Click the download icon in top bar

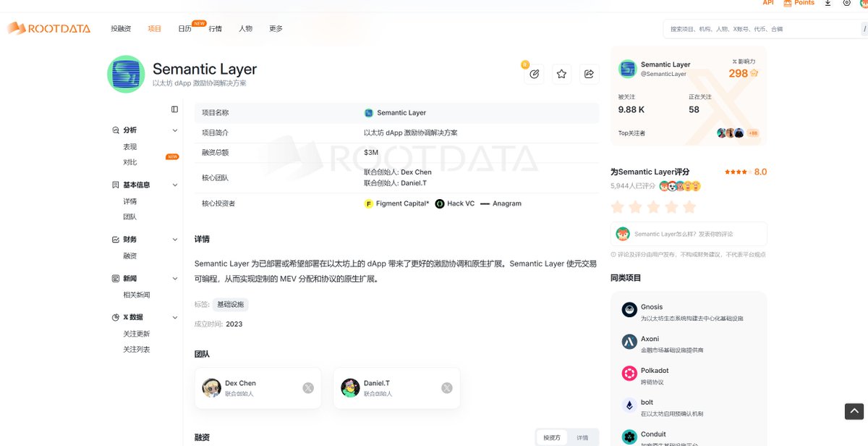coord(828,3)
